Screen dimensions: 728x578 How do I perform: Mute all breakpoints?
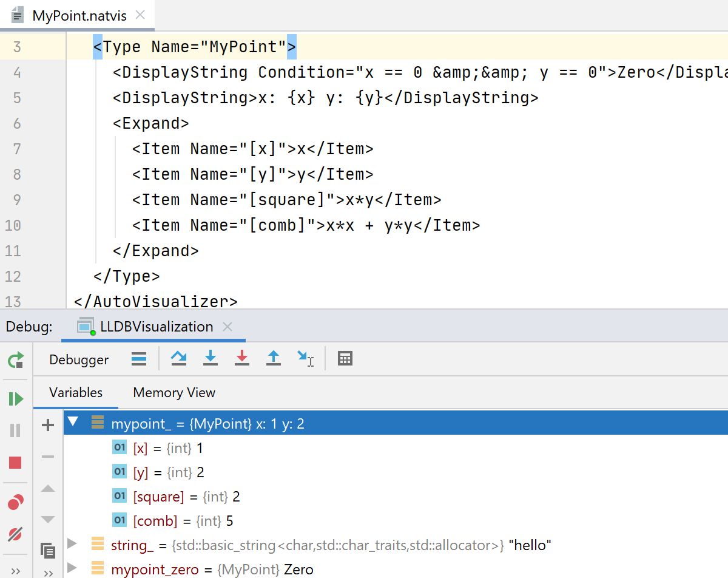pyautogui.click(x=16, y=534)
